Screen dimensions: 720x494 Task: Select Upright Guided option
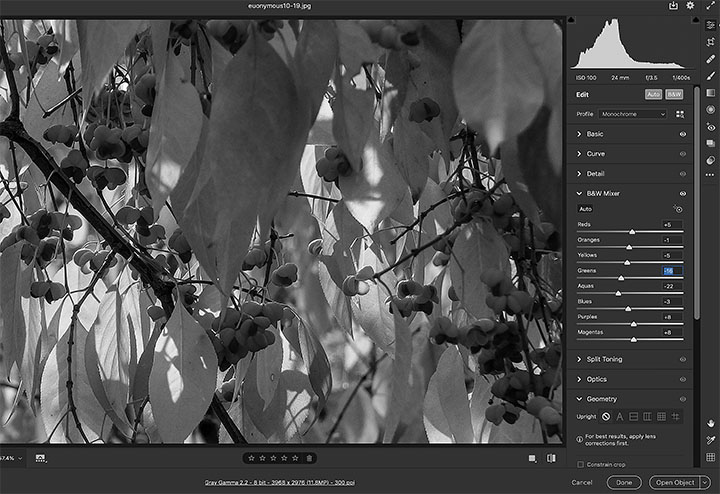pyautogui.click(x=675, y=417)
